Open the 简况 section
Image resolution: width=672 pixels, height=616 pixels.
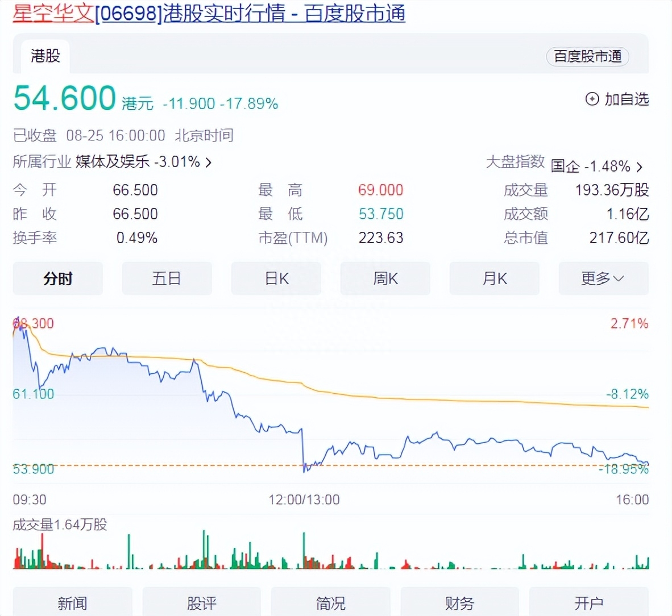(x=330, y=603)
